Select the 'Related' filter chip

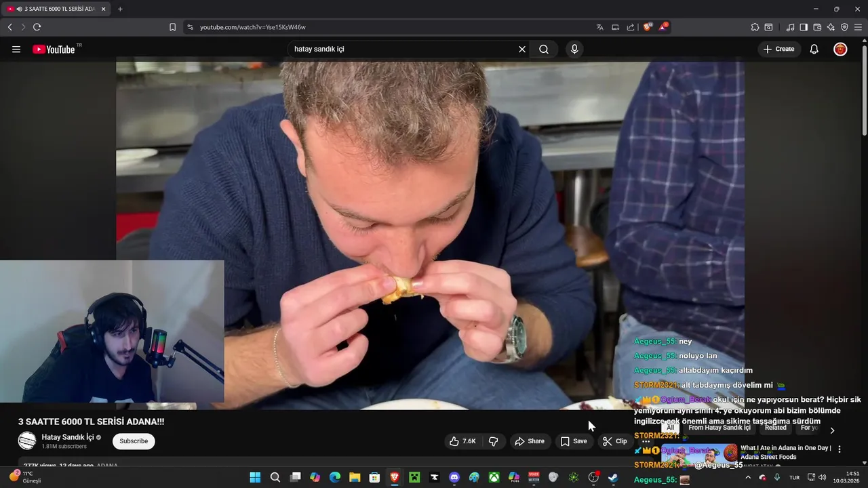(x=776, y=428)
